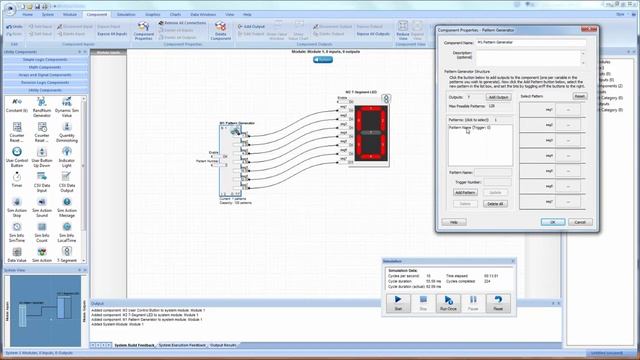The width and height of the screenshot is (640, 360).
Task: Click Add Output button in dialog
Action: [x=498, y=97]
